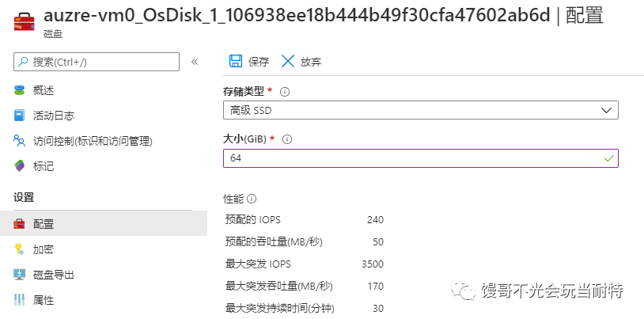644x319 pixels.
Task: Collapse the left sidebar menu
Action: 195,62
